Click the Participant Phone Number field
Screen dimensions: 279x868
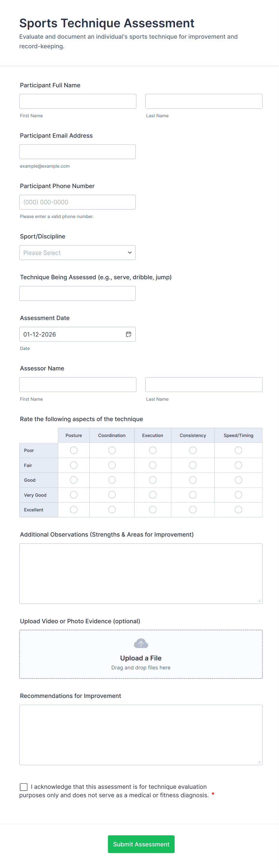[x=77, y=202]
